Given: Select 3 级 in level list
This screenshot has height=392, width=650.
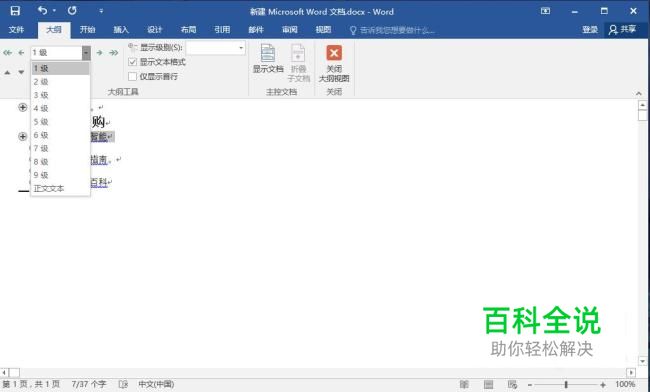Looking at the screenshot, I should [61, 95].
